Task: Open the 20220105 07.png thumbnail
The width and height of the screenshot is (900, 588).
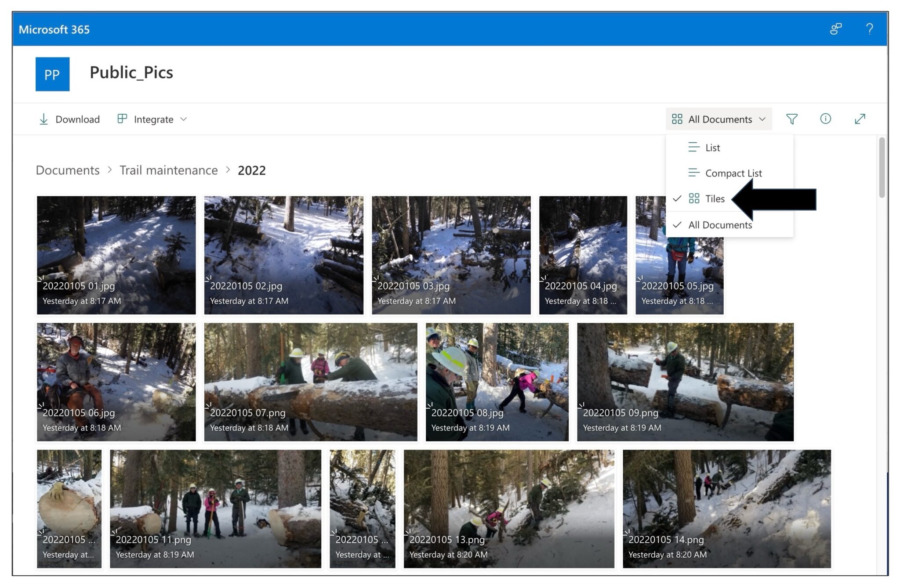Action: [310, 382]
